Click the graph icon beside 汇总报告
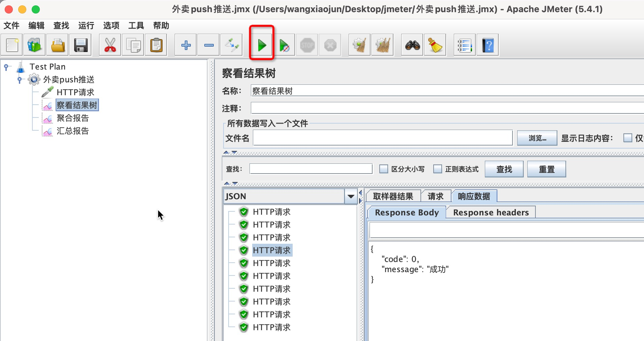 click(x=48, y=131)
